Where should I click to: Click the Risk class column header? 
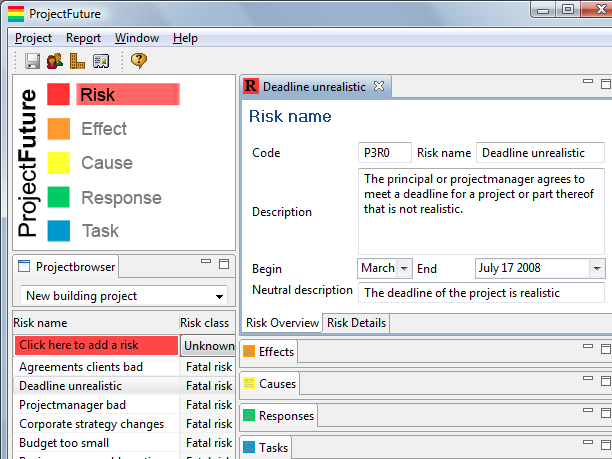[207, 323]
